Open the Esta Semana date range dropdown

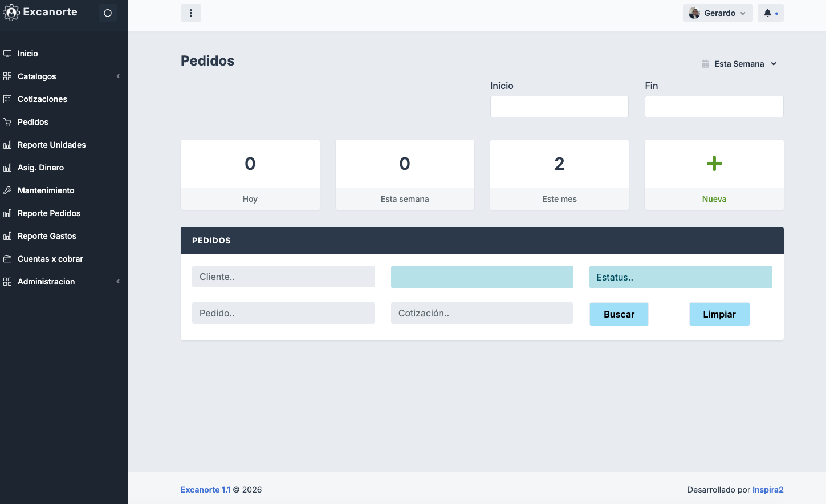pyautogui.click(x=739, y=64)
